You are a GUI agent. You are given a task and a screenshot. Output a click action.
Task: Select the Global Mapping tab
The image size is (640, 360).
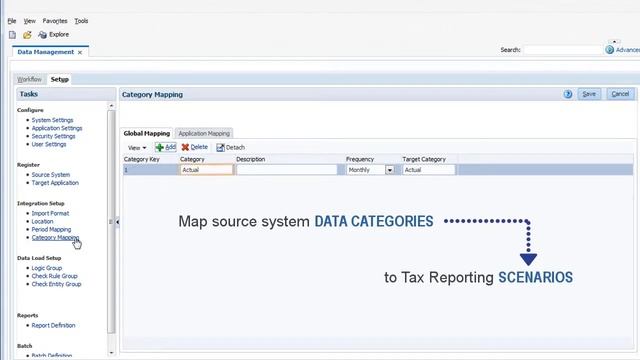(x=147, y=133)
